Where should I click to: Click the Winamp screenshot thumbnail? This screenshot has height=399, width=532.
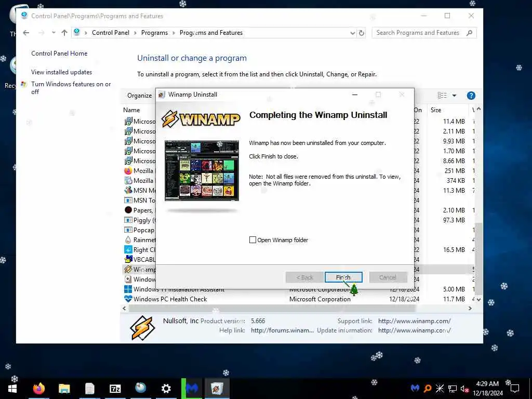point(202,170)
